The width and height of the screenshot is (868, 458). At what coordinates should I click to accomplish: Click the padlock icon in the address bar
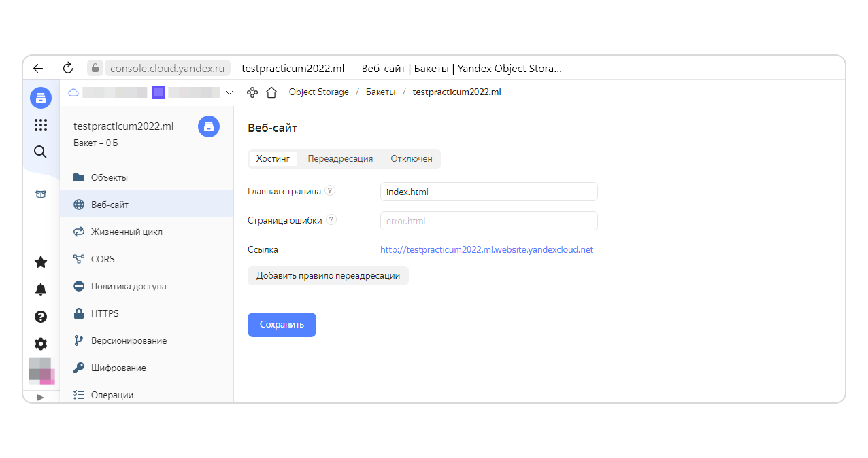(95, 68)
